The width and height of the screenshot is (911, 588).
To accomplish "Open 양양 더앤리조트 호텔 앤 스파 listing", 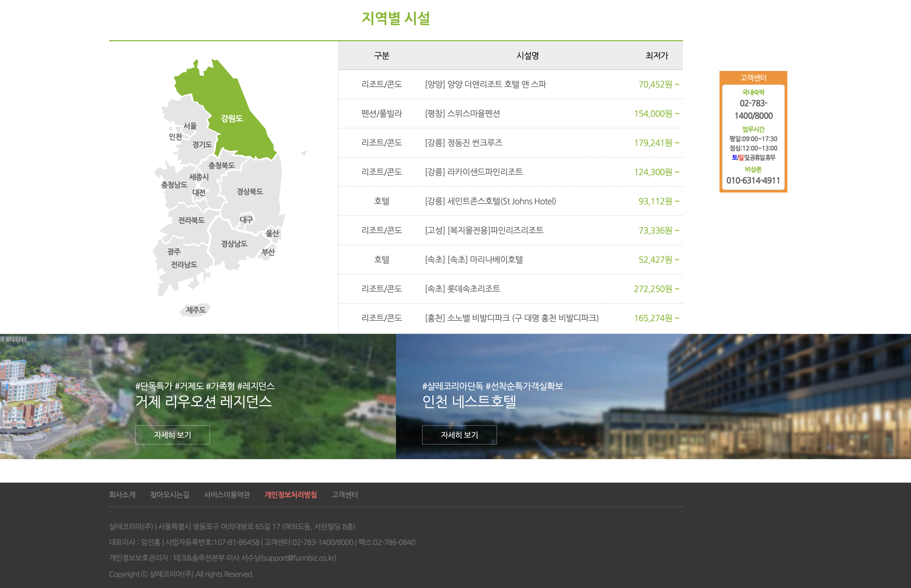I will [485, 84].
